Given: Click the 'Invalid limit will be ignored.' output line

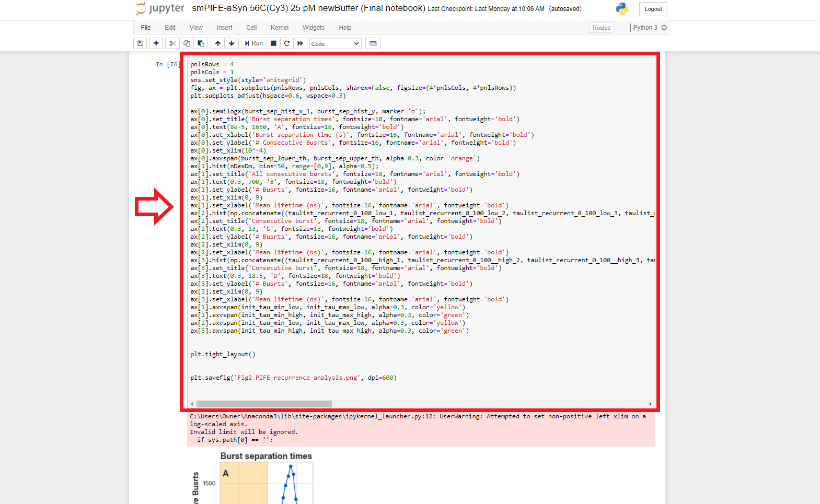Looking at the screenshot, I should pyautogui.click(x=244, y=432).
